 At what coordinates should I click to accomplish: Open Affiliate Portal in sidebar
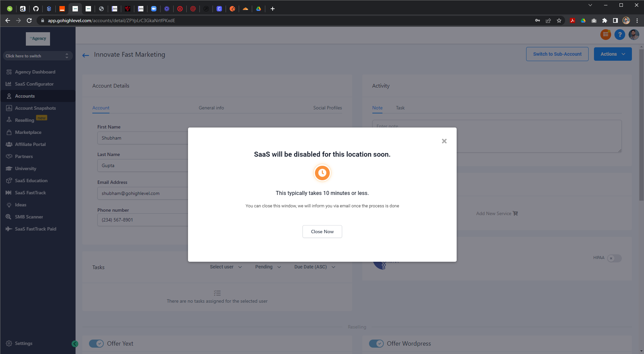click(x=30, y=144)
